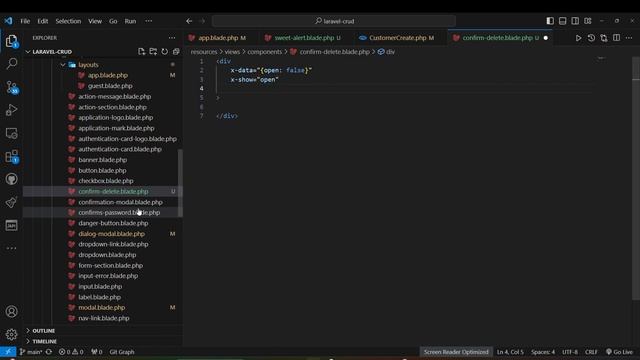
Task: Open nav-link.blade.php file
Action: coord(104,318)
